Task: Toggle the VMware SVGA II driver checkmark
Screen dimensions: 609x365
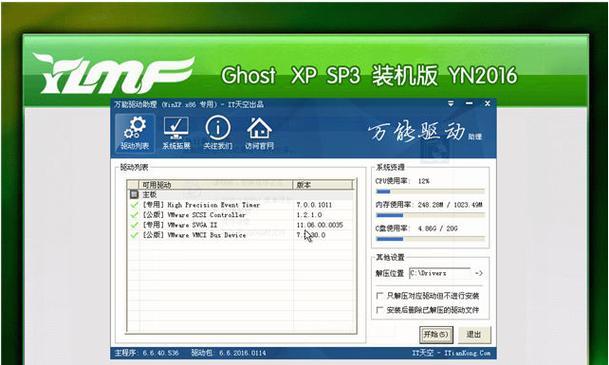Action: [x=134, y=225]
